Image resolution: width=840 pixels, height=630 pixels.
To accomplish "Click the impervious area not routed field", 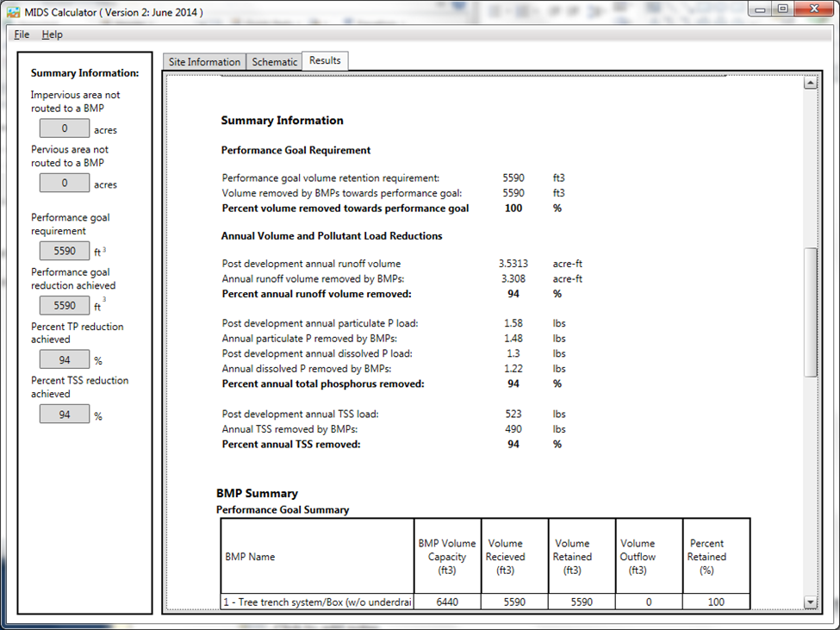I will click(x=65, y=128).
